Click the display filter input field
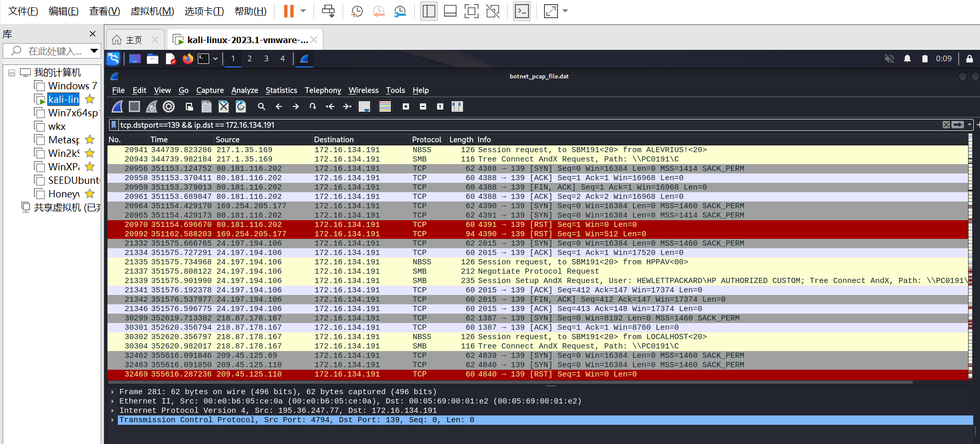This screenshot has height=444, width=980. (x=529, y=125)
